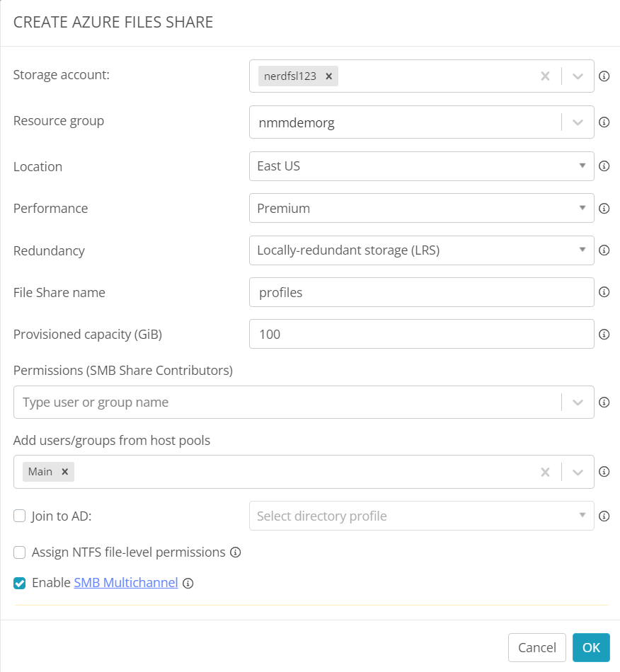The height and width of the screenshot is (672, 620).
Task: Click info icon for Provisioned capacity
Action: pos(604,335)
